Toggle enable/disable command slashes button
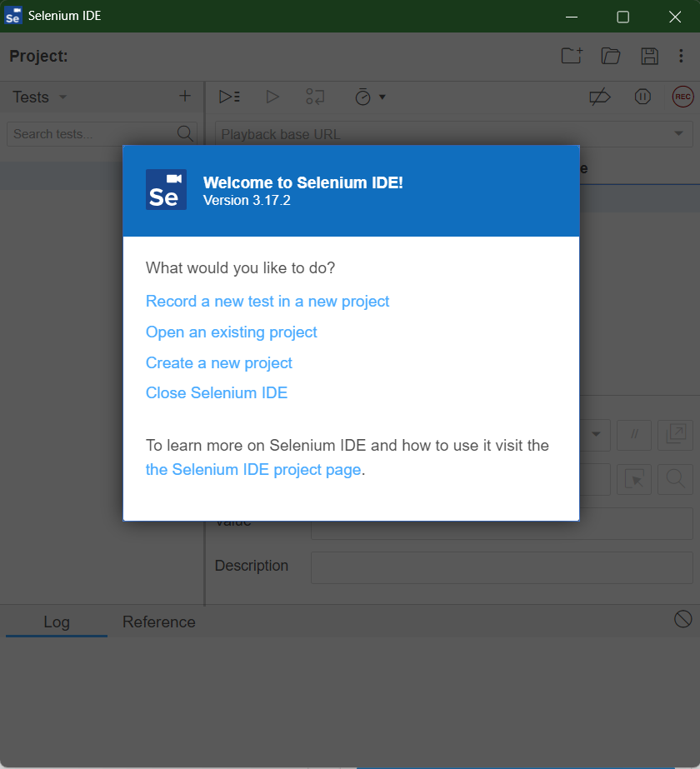The height and width of the screenshot is (769, 700). 634,435
